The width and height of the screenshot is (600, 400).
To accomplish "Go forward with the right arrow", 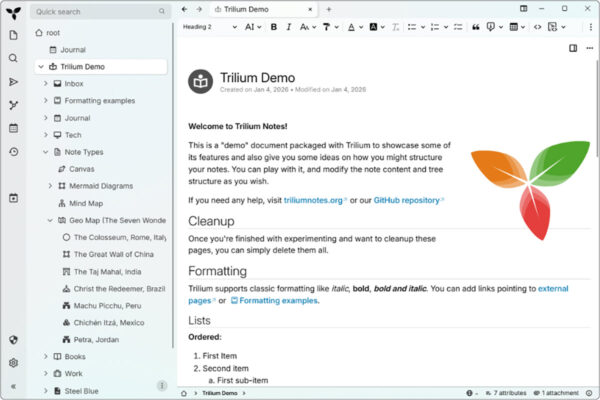I will click(x=199, y=9).
